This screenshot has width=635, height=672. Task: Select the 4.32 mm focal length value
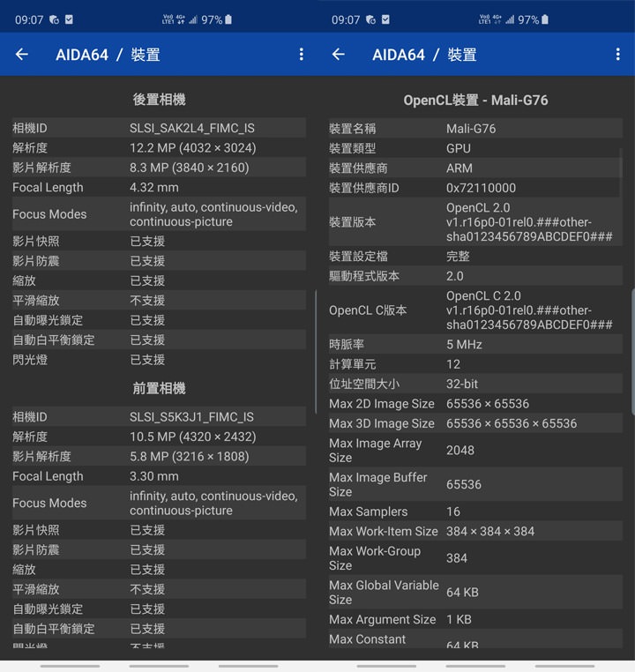154,187
